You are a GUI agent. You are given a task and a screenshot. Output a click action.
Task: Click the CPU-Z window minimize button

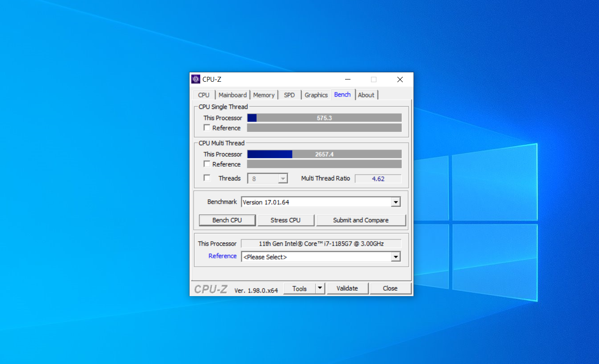(347, 79)
